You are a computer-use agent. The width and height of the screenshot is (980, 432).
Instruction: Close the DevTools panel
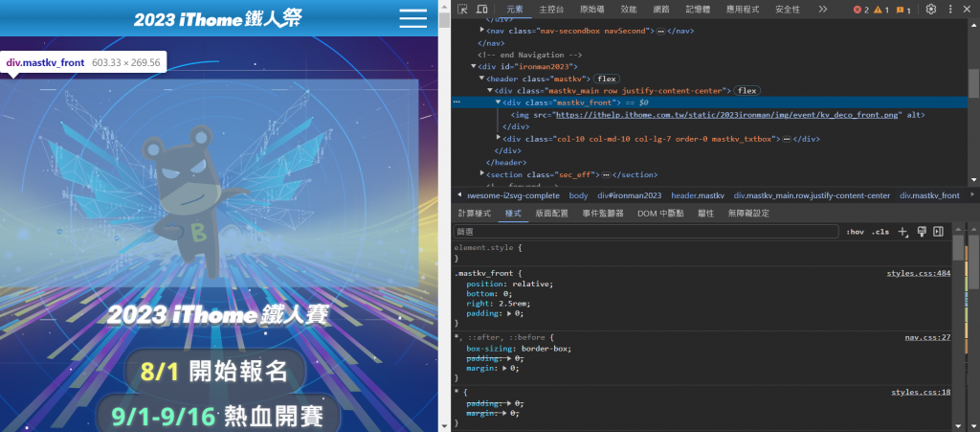pyautogui.click(x=969, y=9)
